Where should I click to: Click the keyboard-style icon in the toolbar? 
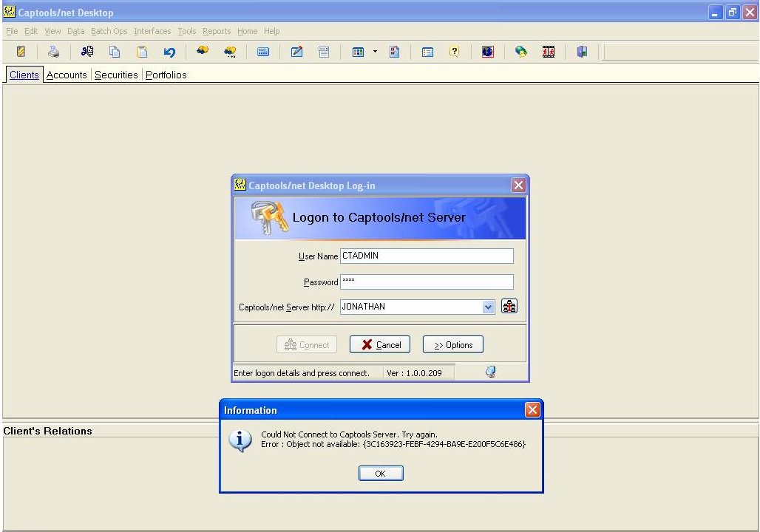pos(262,52)
